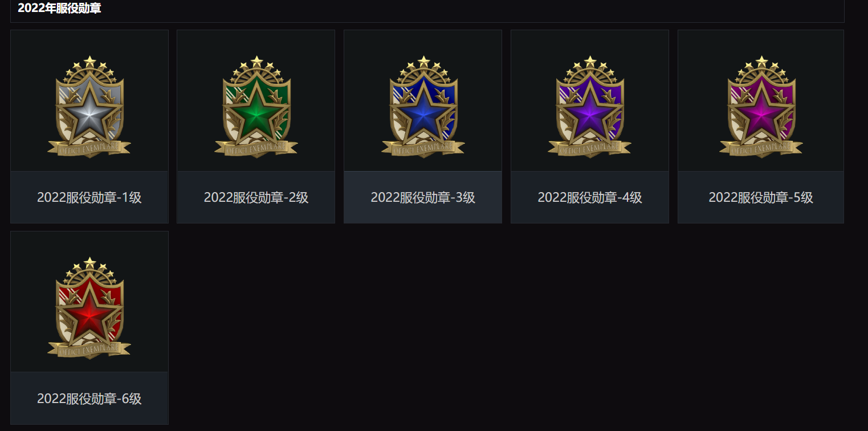Click the gold stars atop the red medal

tap(89, 269)
